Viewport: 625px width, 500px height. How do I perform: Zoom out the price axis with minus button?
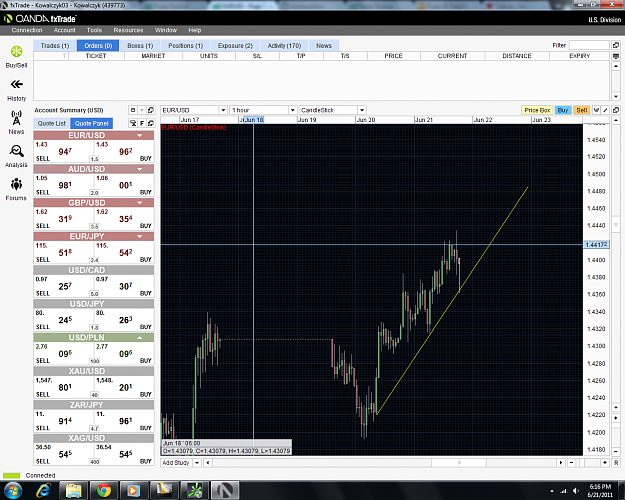[x=616, y=451]
